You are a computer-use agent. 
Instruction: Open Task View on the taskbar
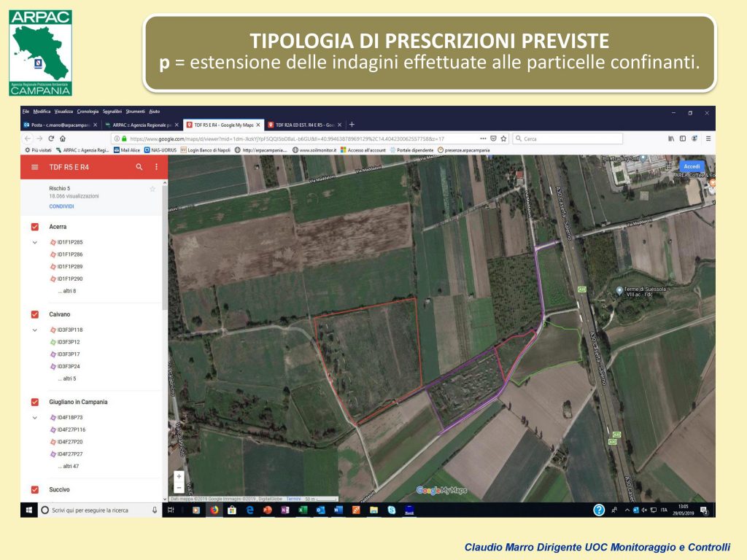click(171, 510)
